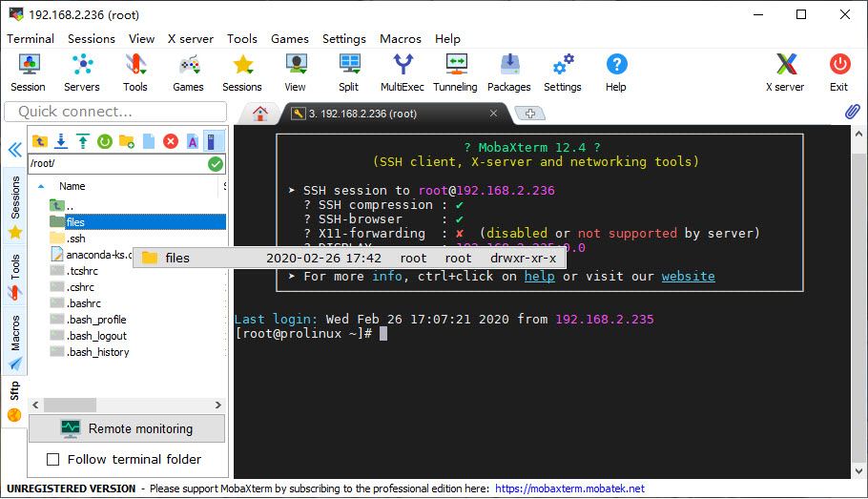Click the Tunneling toolbar icon

click(455, 73)
